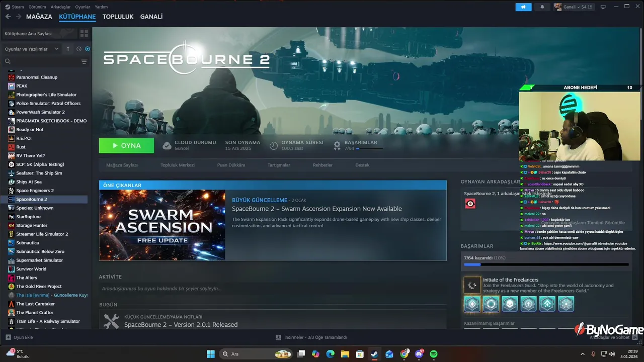This screenshot has height=362, width=644.
Task: Go to the MAĞAZA tab
Action: coord(39,17)
